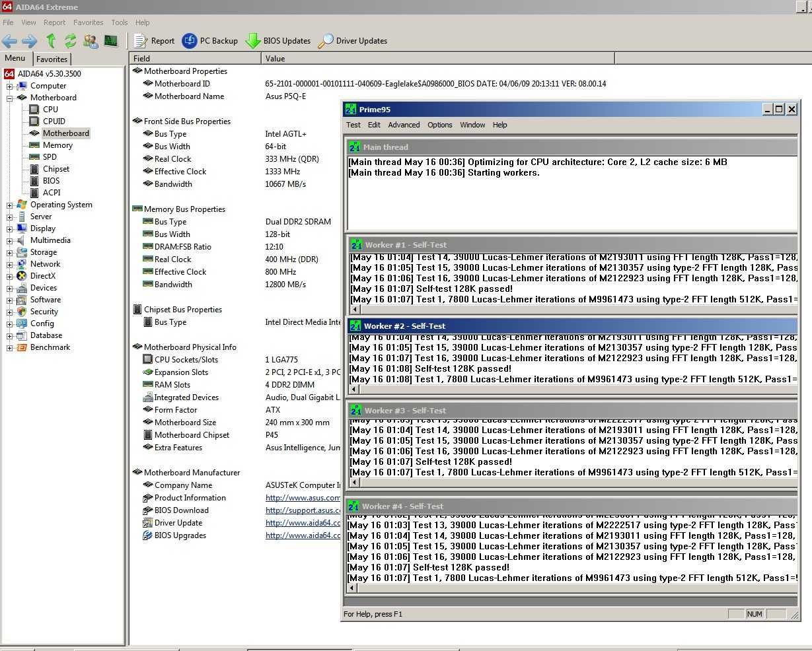
Task: Open the AIDA64 View menu
Action: pos(28,22)
